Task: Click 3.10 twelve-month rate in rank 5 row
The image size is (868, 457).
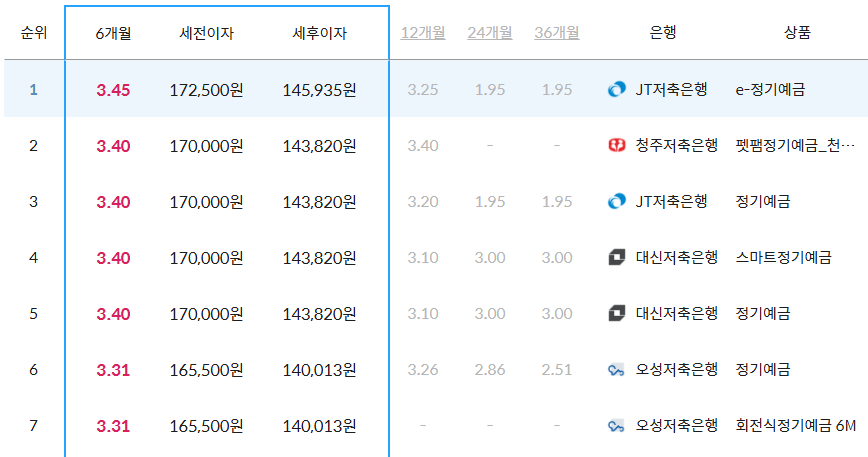Action: coord(423,314)
